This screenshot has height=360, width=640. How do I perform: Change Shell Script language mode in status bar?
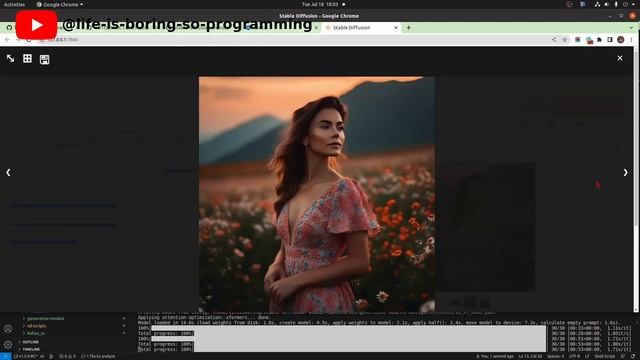604,356
